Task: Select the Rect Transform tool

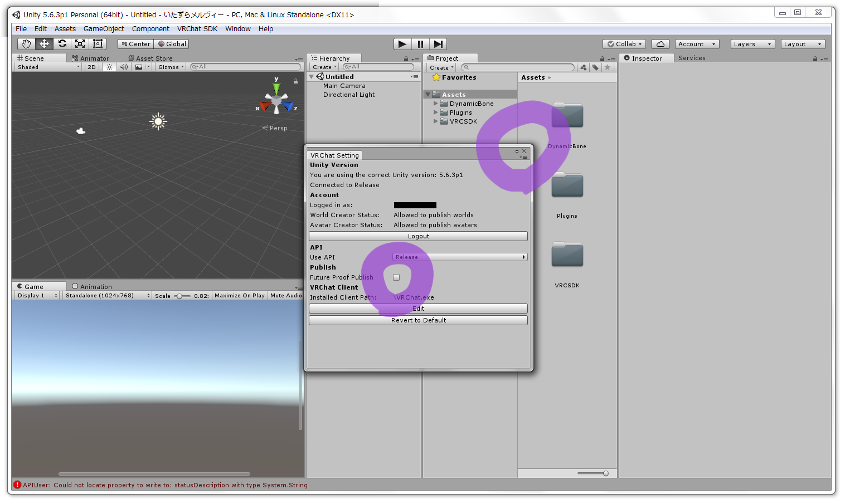Action: [98, 44]
